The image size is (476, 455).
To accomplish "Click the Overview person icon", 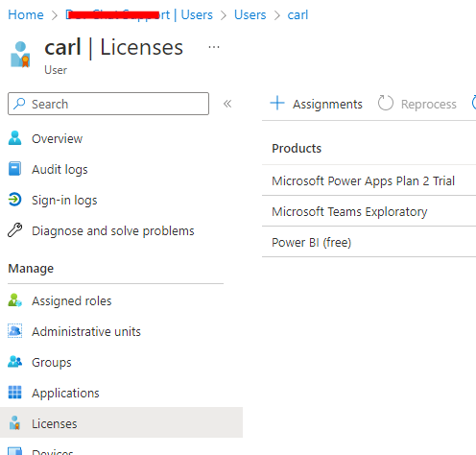I will 14,138.
